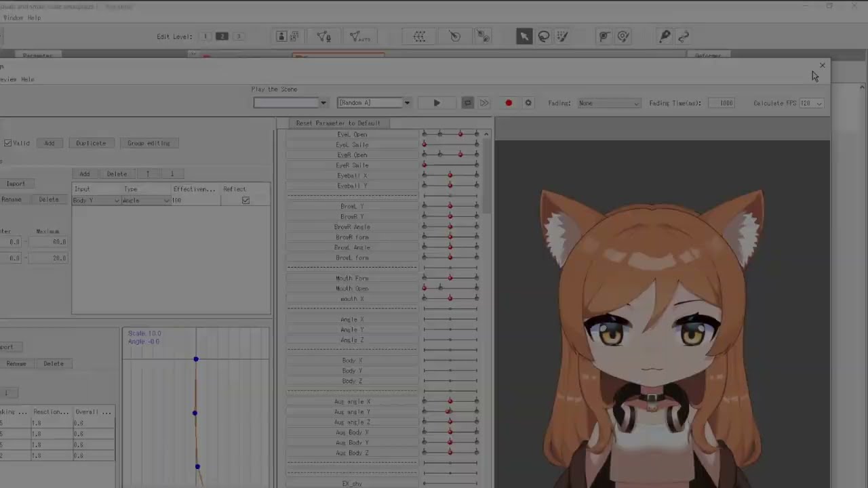Adjust the EyeL Open slider
This screenshot has width=868, height=488.
[x=450, y=134]
